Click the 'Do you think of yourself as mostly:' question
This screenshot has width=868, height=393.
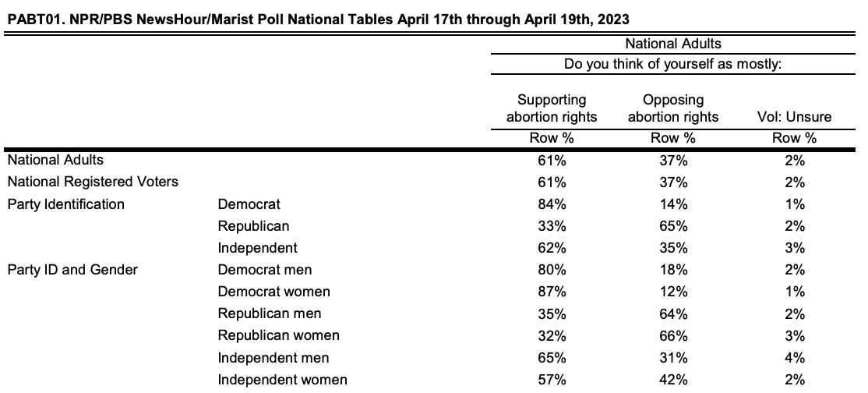(x=673, y=65)
